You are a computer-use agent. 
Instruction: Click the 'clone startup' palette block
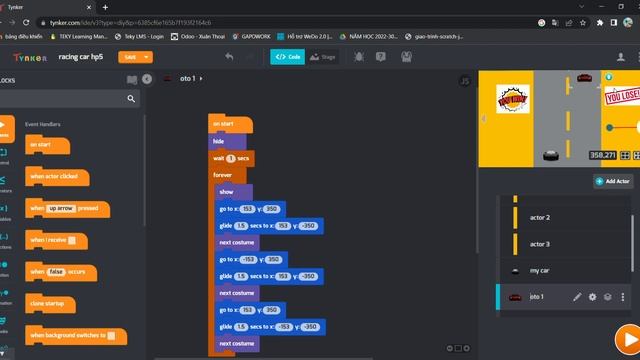[50, 304]
